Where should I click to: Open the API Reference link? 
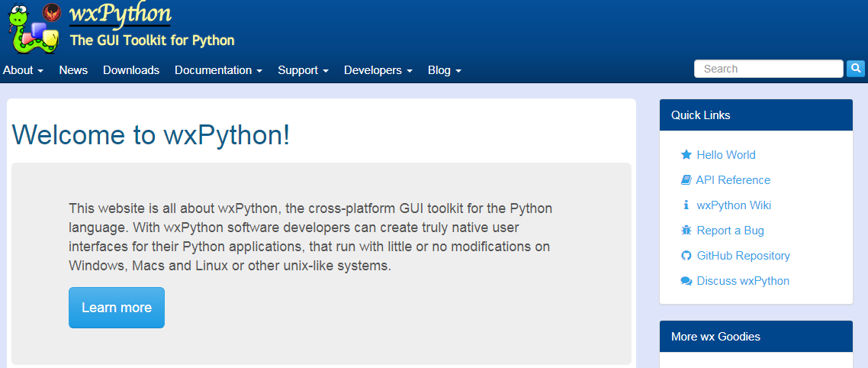[733, 180]
